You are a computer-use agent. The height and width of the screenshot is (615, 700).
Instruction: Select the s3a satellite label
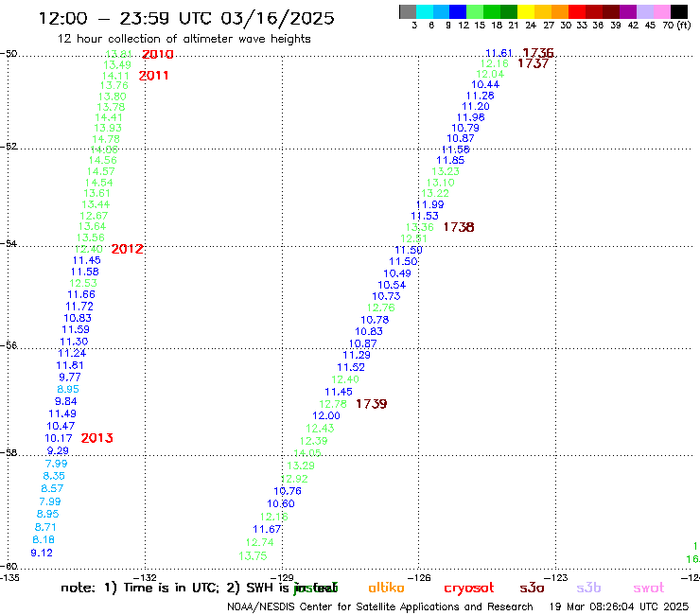pos(532,588)
